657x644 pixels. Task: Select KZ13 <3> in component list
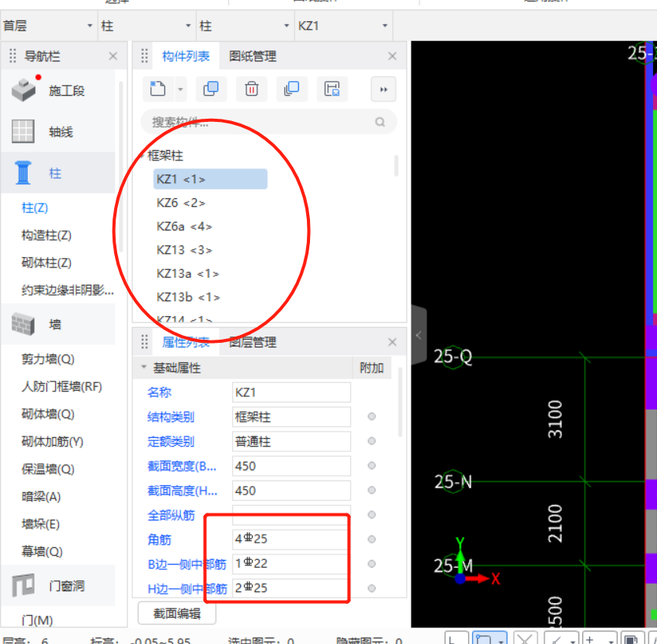click(184, 249)
